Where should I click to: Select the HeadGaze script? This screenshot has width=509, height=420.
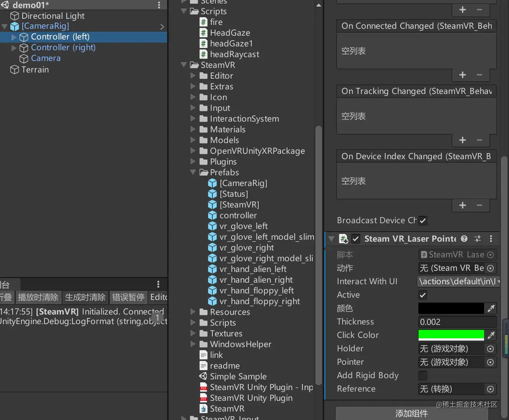click(x=230, y=33)
